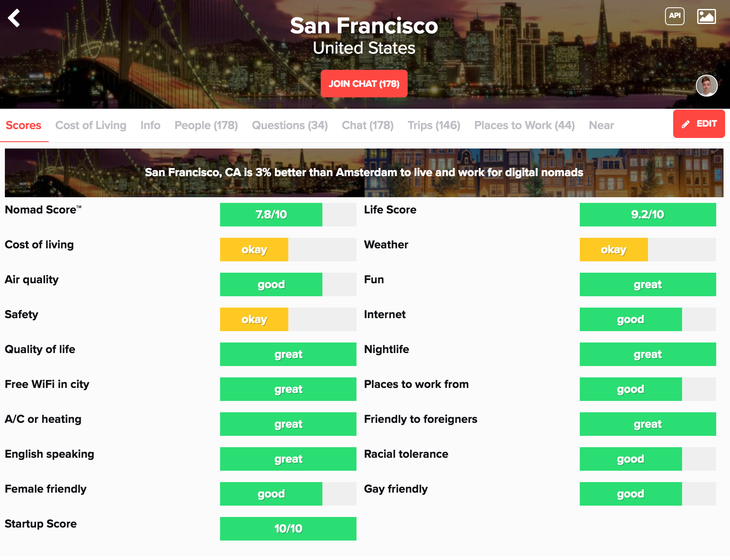Viewport: 730px width, 560px height.
Task: Switch to Cost of Living tab
Action: (x=91, y=125)
